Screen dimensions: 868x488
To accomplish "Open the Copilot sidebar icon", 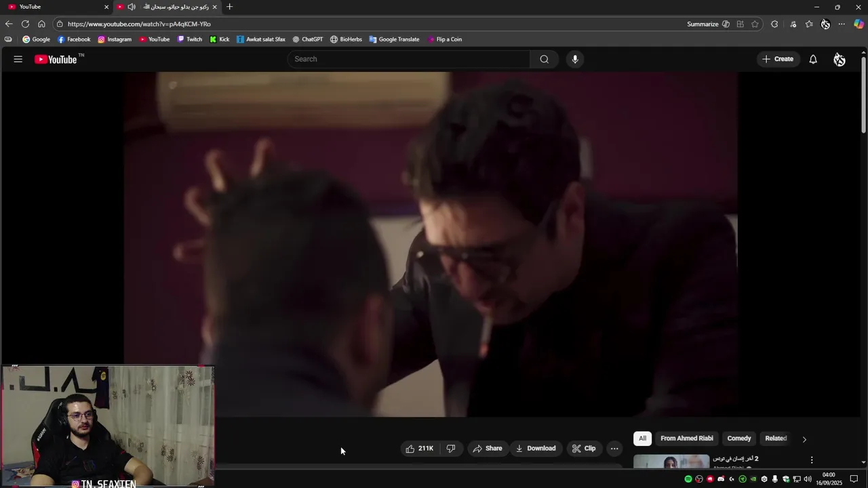I will point(859,24).
